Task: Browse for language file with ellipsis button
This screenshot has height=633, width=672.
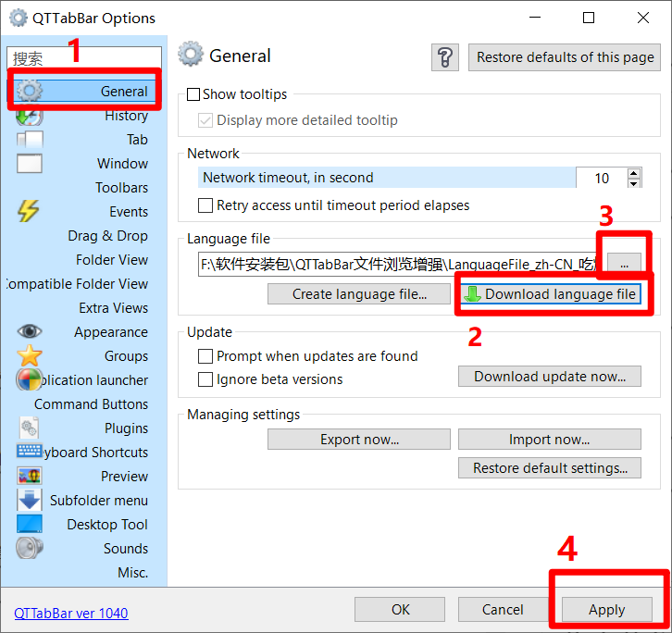Action: pos(624,265)
